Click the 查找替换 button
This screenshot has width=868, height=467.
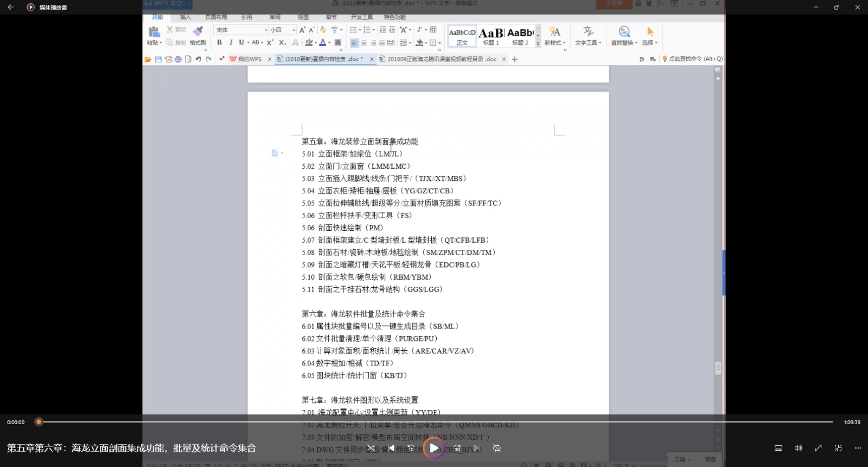624,36
